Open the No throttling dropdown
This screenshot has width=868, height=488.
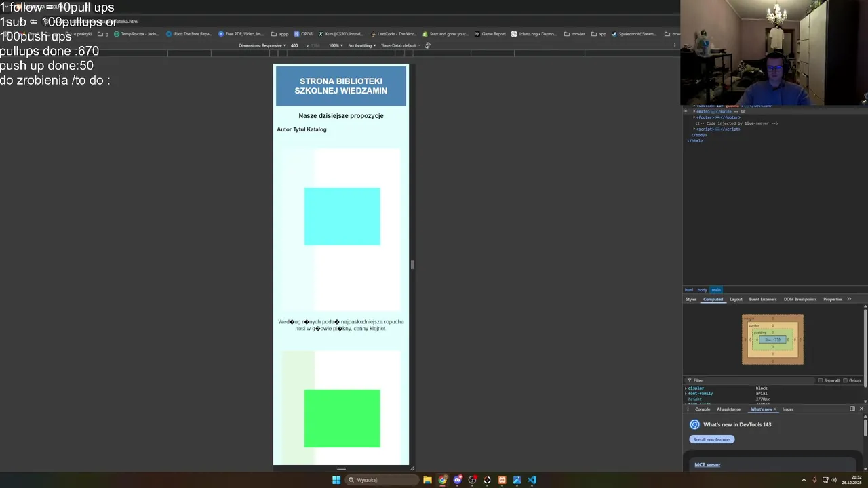coord(362,45)
